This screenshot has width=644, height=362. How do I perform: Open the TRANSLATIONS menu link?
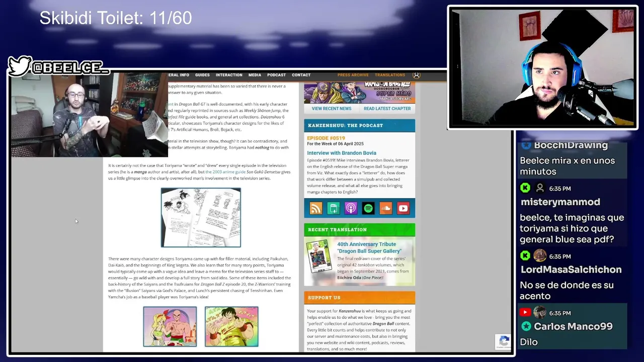tap(390, 75)
